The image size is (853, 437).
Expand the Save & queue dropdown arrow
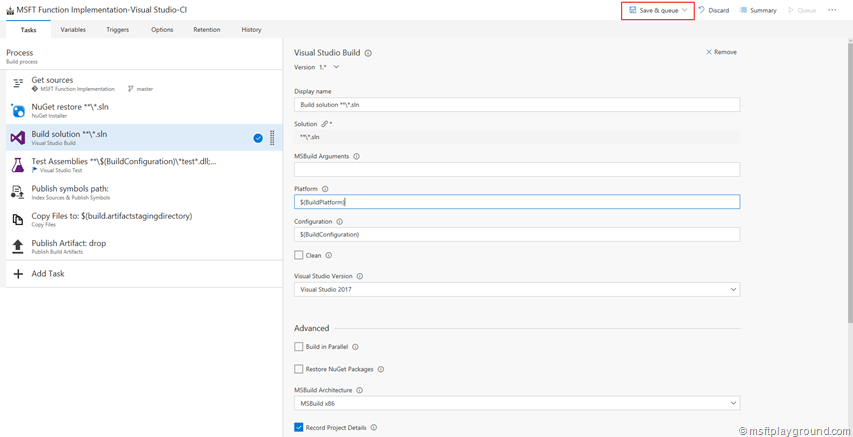pos(685,10)
